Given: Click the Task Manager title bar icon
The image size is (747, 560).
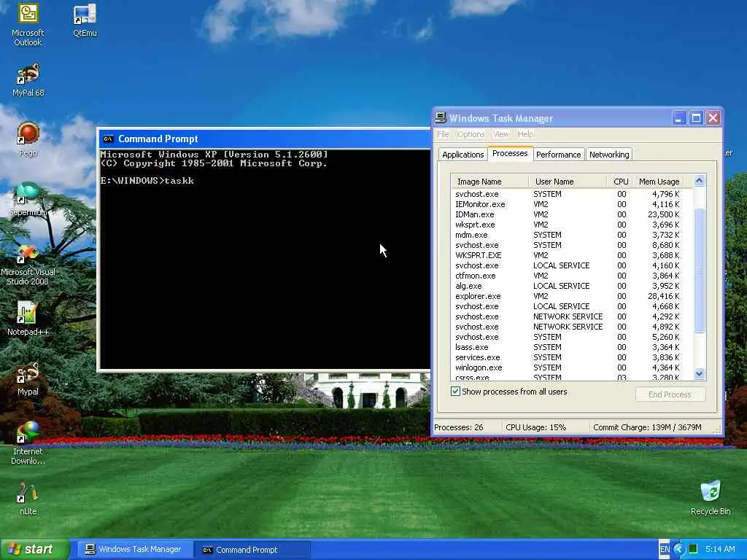Looking at the screenshot, I should click(x=441, y=117).
